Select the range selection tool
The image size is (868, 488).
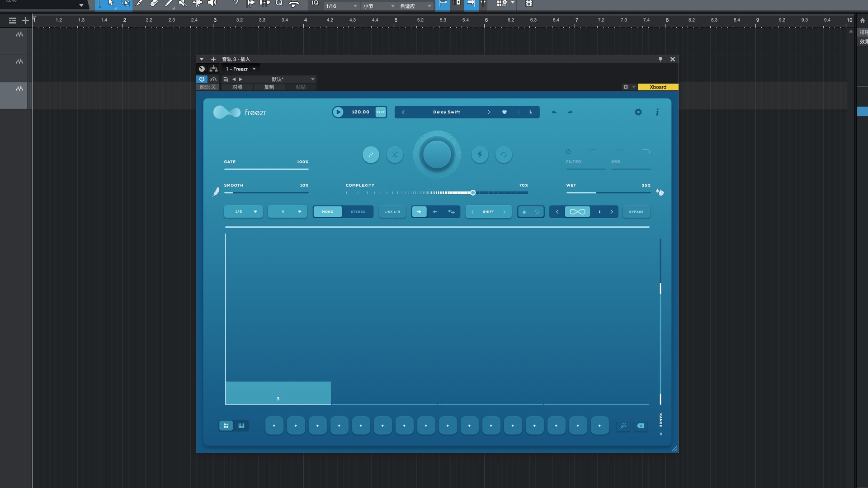pos(126,4)
